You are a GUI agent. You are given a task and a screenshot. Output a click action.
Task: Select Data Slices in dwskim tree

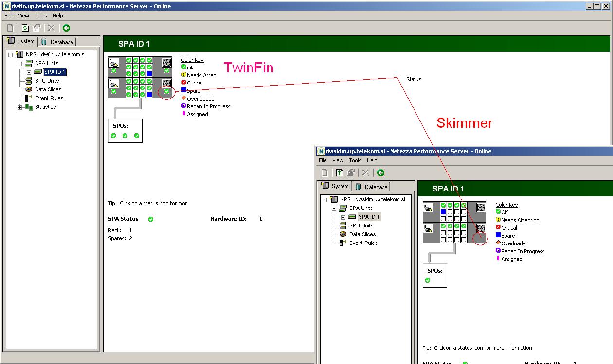coord(362,234)
